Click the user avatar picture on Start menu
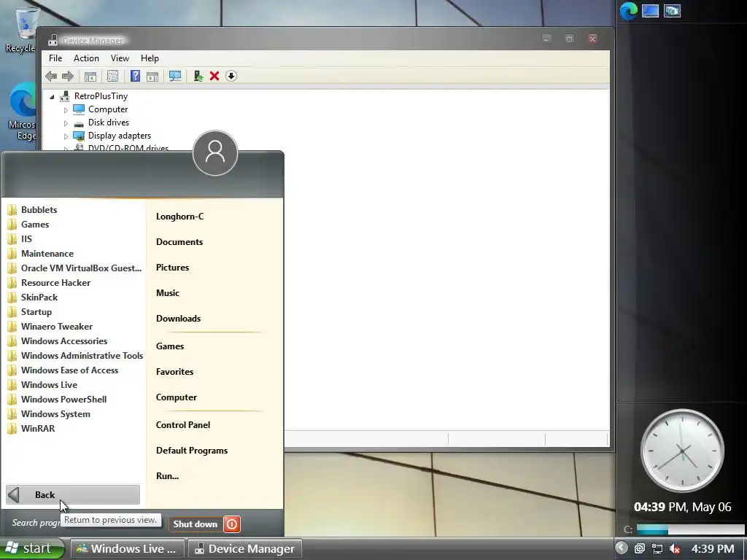747x560 pixels. tap(215, 153)
